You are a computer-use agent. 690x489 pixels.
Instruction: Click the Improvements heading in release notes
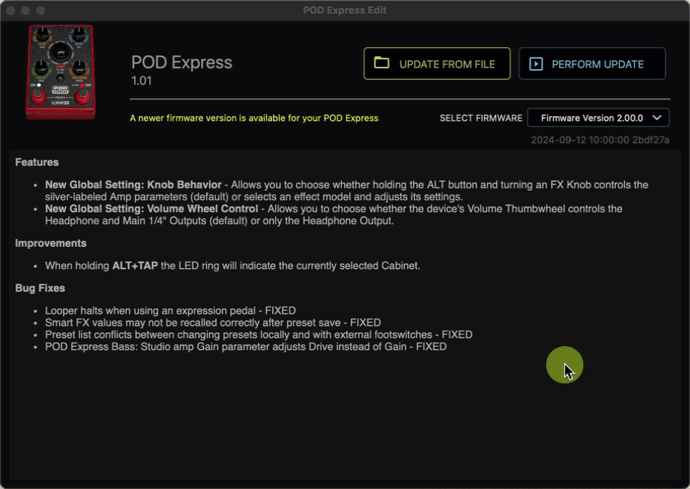[x=51, y=243]
